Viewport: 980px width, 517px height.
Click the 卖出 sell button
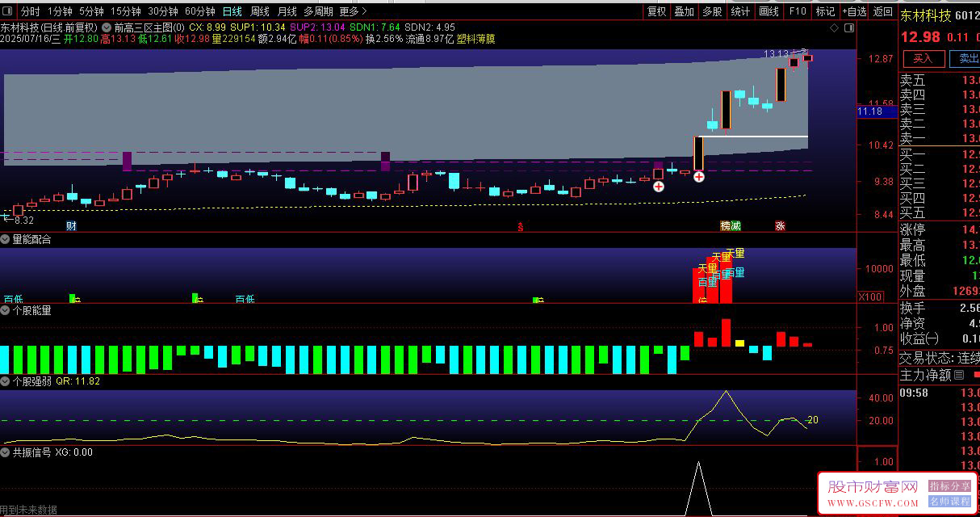pos(964,58)
